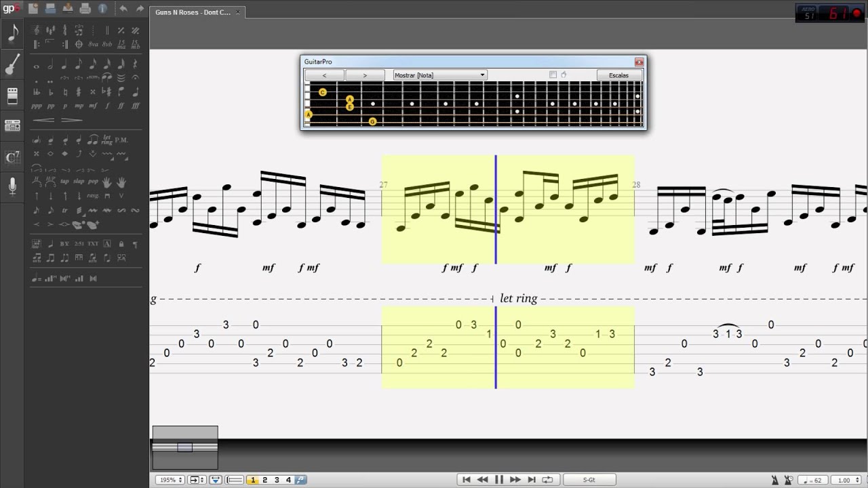The width and height of the screenshot is (868, 488).
Task: Open the note edition panel tab
Action: [x=12, y=33]
